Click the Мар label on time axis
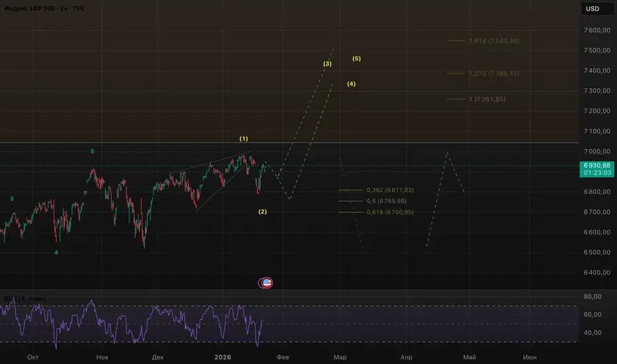This screenshot has width=617, height=364. pos(340,357)
